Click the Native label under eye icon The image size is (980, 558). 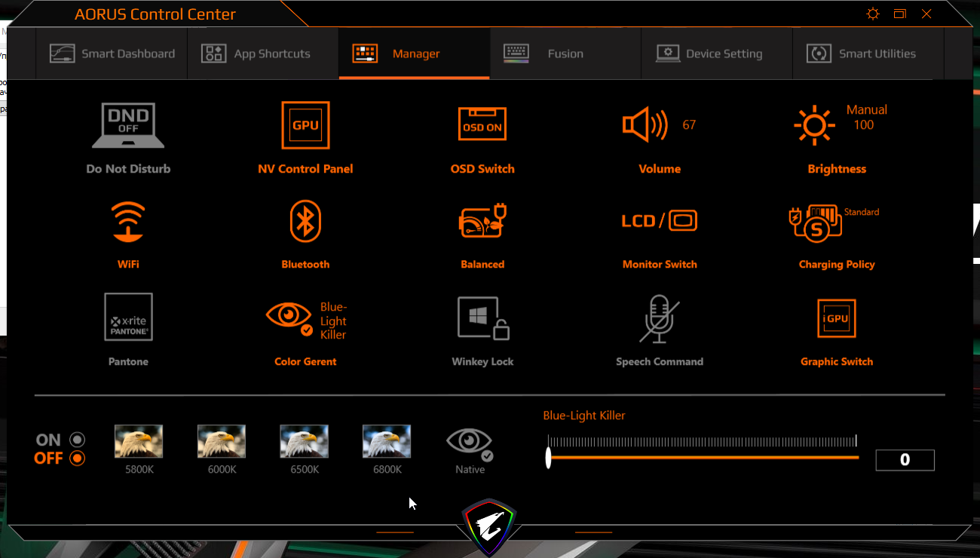point(470,470)
